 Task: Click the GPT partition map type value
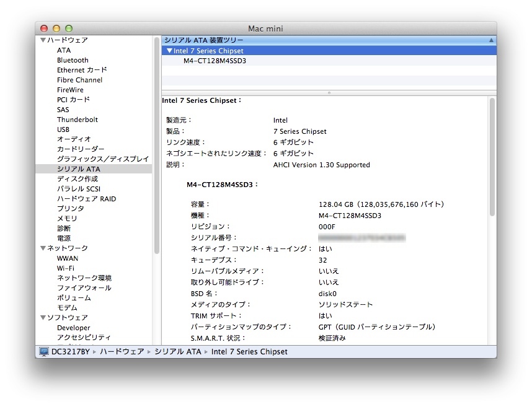377,327
